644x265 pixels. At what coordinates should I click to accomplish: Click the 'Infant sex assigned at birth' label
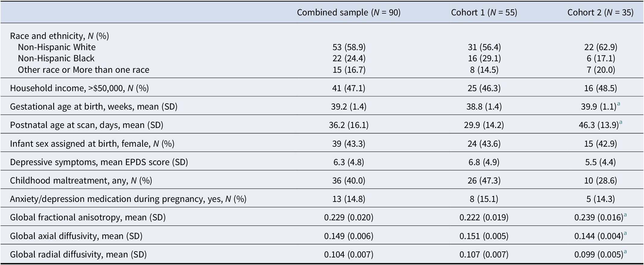[x=92, y=144]
